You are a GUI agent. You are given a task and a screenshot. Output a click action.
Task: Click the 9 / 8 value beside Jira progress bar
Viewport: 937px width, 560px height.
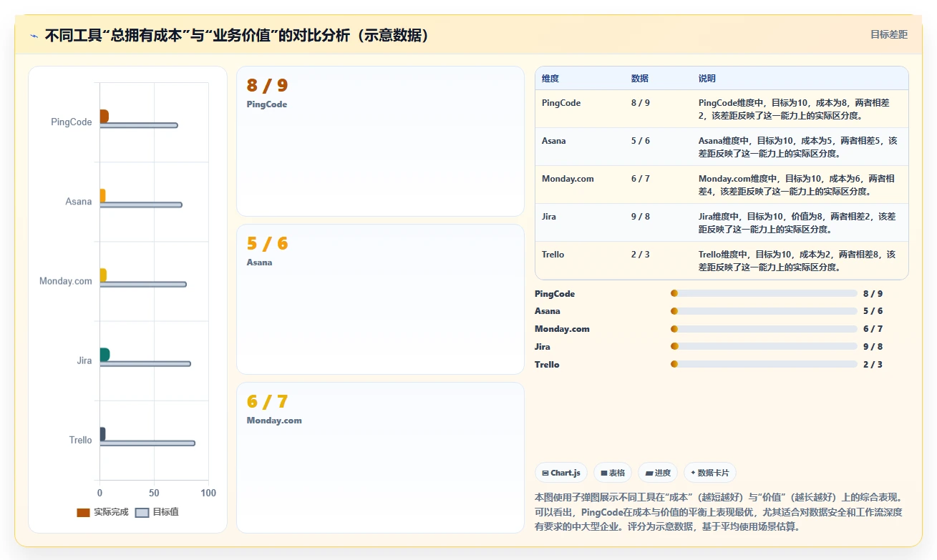pyautogui.click(x=873, y=347)
